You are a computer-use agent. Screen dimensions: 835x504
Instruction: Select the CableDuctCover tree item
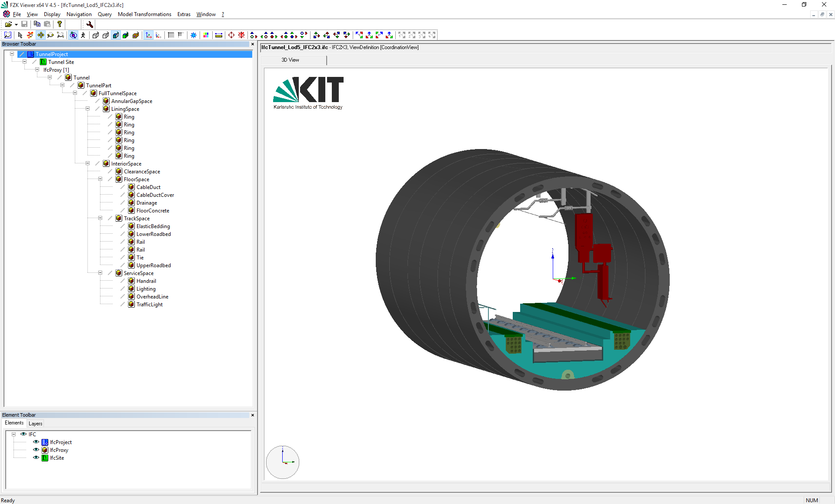(x=155, y=195)
